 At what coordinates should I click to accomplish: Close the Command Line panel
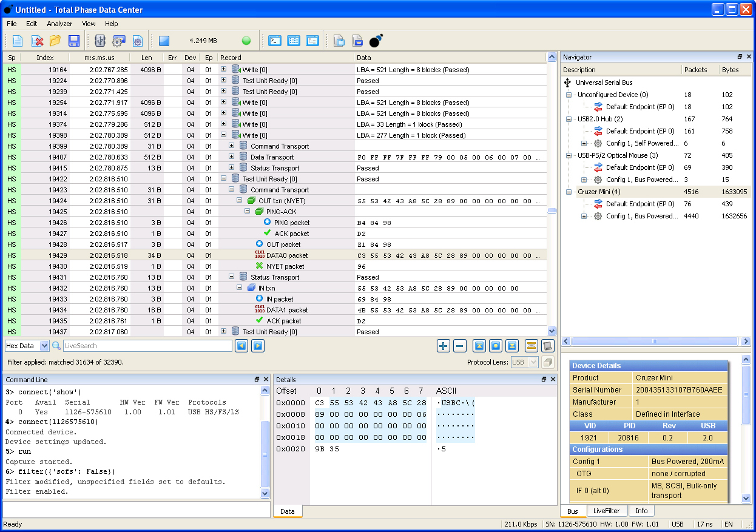pos(266,379)
